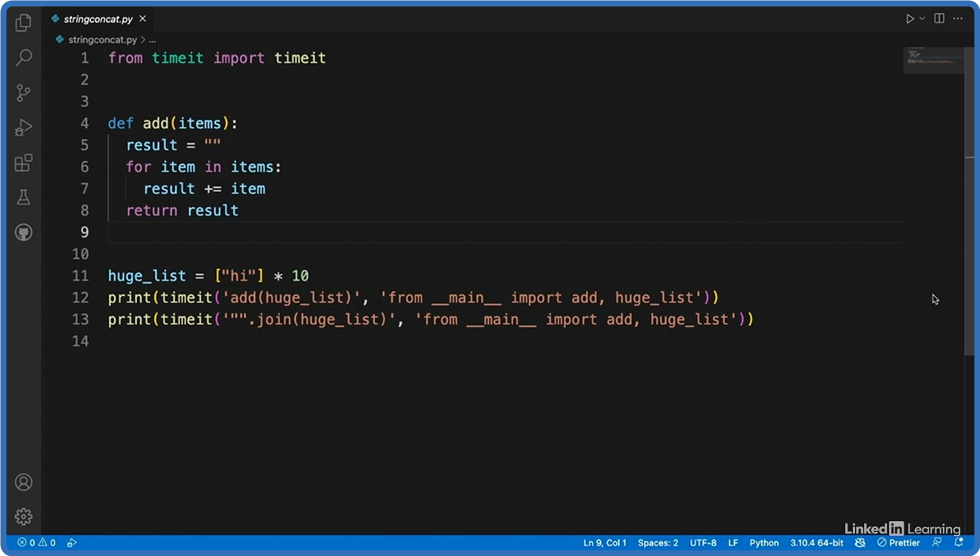Expand the run options dropdown arrow
This screenshot has width=980, height=556.
922,19
